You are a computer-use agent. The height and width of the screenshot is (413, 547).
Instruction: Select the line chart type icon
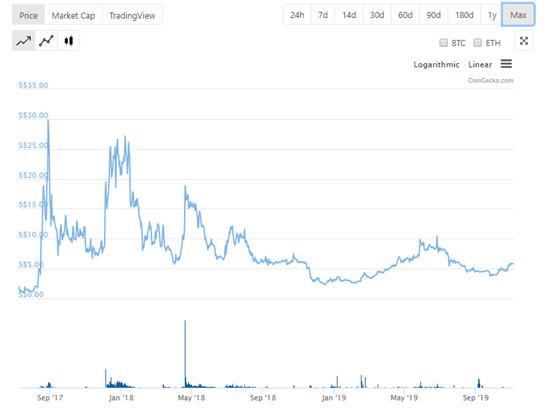point(24,41)
